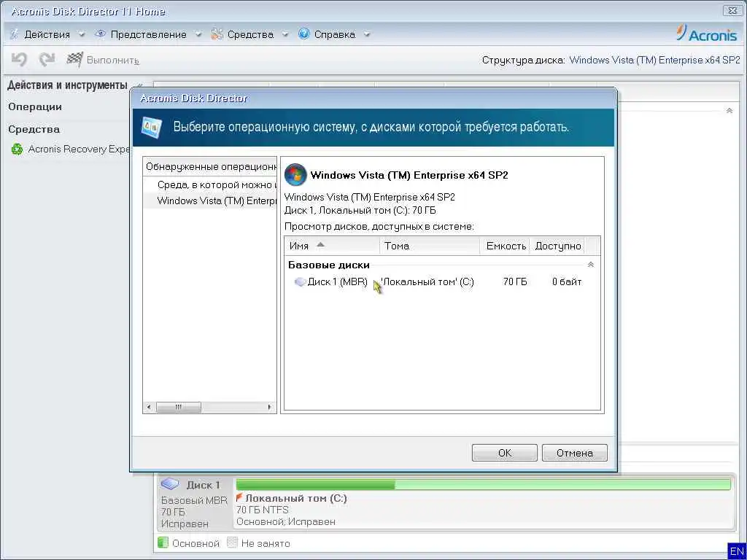Select Среда, в которой можно list item
The height and width of the screenshot is (560, 747).
209,184
